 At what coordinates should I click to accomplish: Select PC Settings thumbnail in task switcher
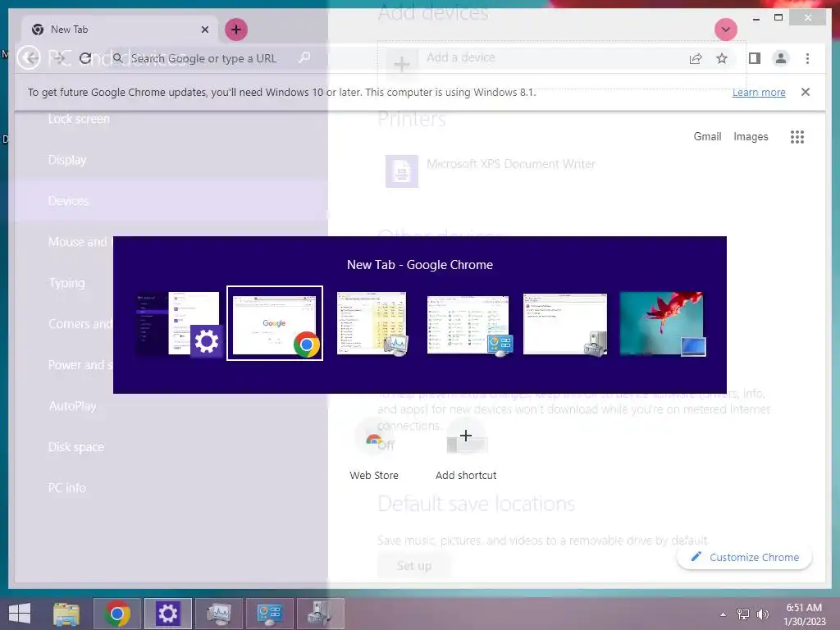[180, 323]
